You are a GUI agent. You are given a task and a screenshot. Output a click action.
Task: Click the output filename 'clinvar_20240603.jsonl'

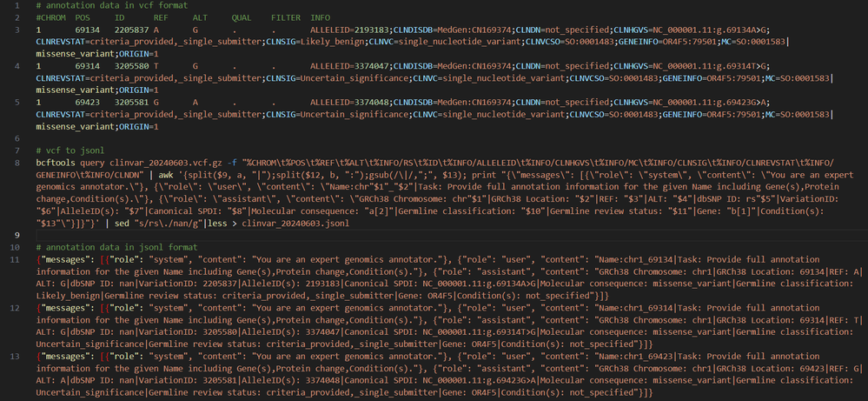pyautogui.click(x=295, y=224)
